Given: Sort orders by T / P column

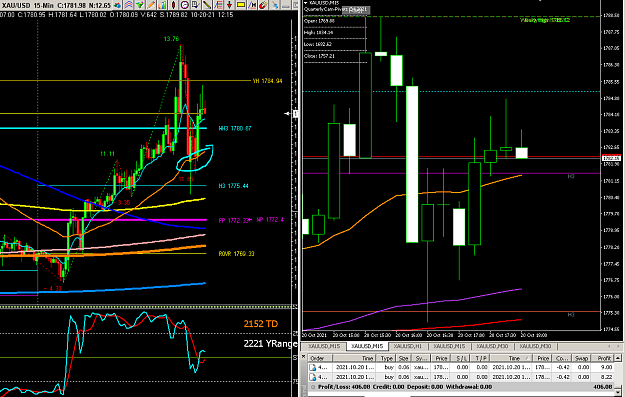Looking at the screenshot, I should [480, 358].
